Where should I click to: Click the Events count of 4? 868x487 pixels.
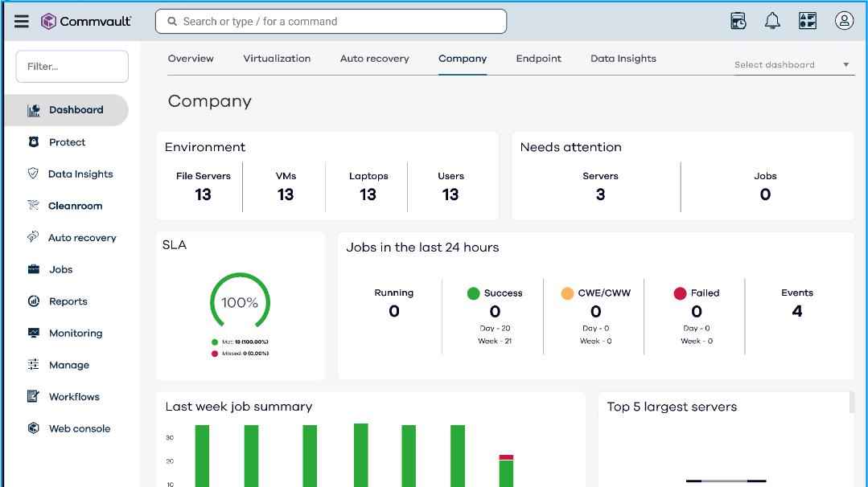tap(796, 311)
